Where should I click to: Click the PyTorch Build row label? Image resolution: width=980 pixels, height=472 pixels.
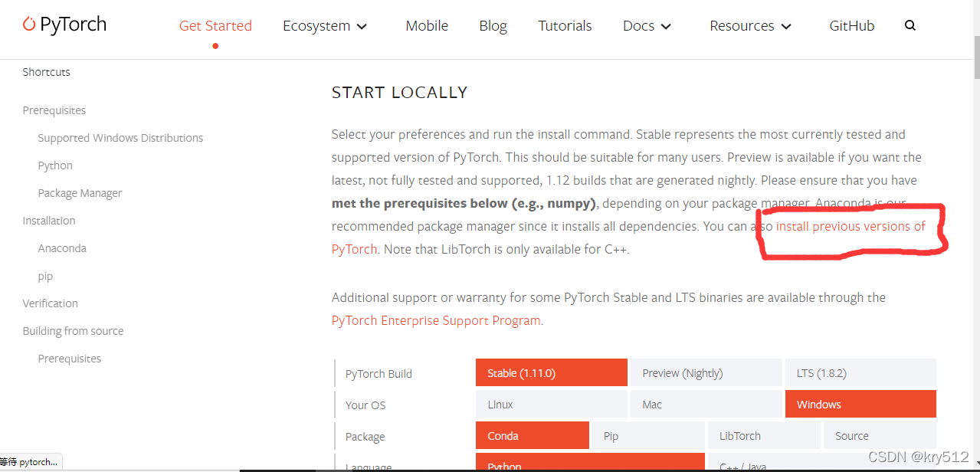[x=379, y=374]
